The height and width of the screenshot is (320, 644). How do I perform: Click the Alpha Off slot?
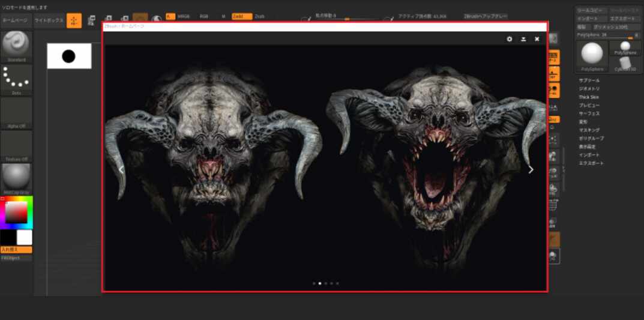coord(16,112)
